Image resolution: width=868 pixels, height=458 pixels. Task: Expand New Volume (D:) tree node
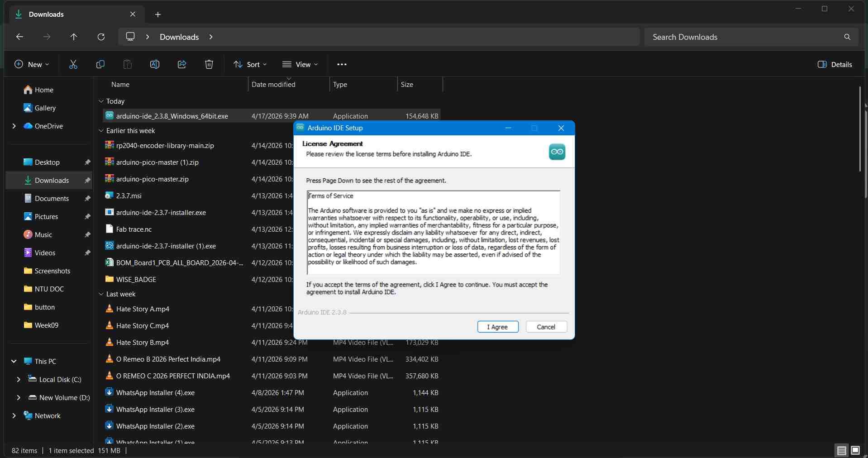click(19, 397)
